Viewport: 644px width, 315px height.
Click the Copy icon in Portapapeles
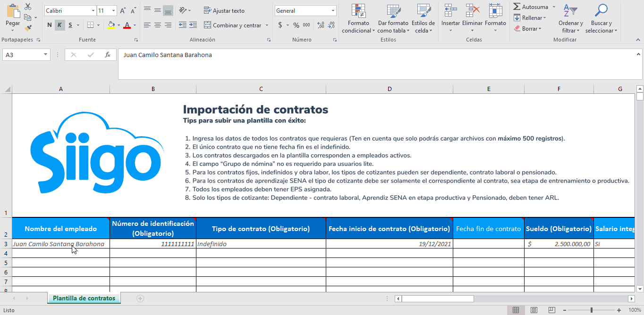click(x=27, y=17)
